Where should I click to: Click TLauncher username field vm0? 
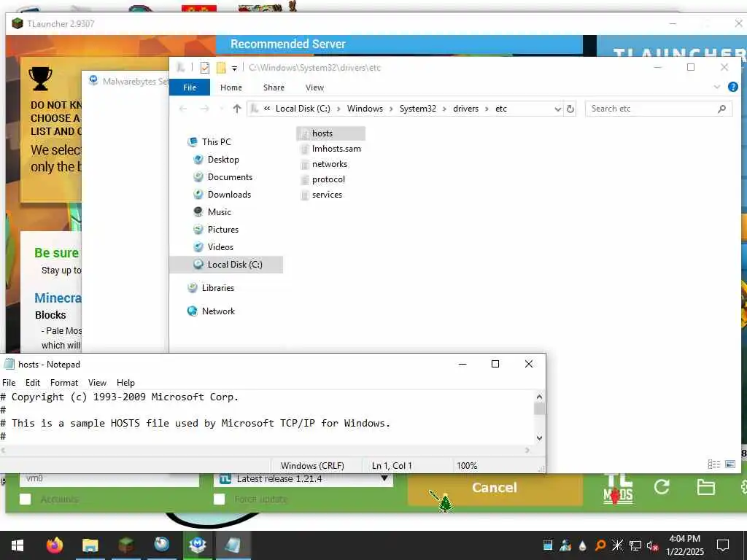109,479
